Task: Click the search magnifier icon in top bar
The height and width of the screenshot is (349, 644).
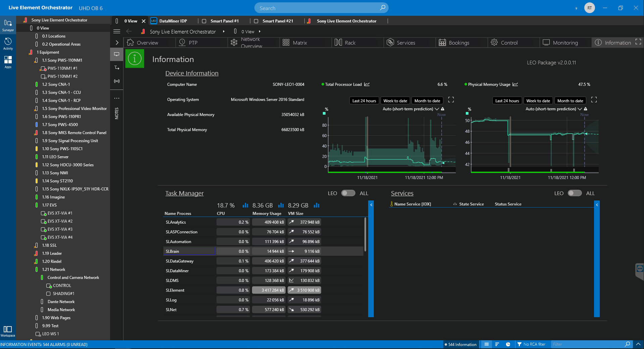Action: (383, 8)
